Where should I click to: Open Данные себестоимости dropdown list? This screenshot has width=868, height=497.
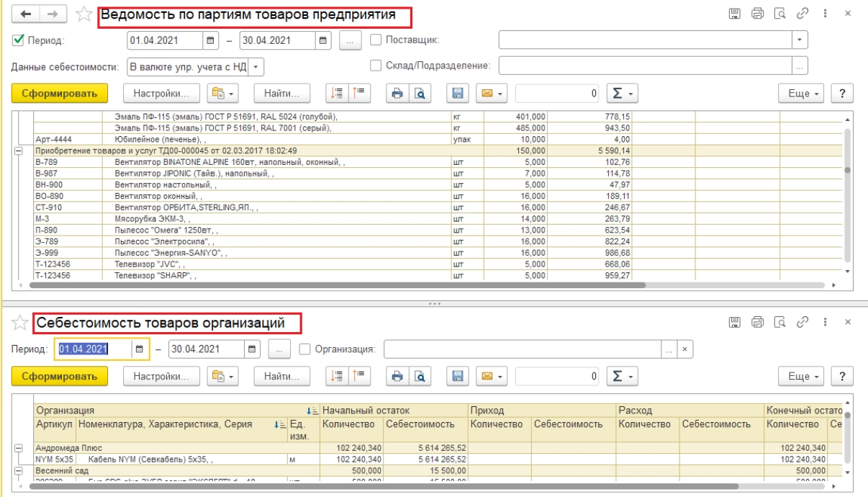click(x=257, y=67)
